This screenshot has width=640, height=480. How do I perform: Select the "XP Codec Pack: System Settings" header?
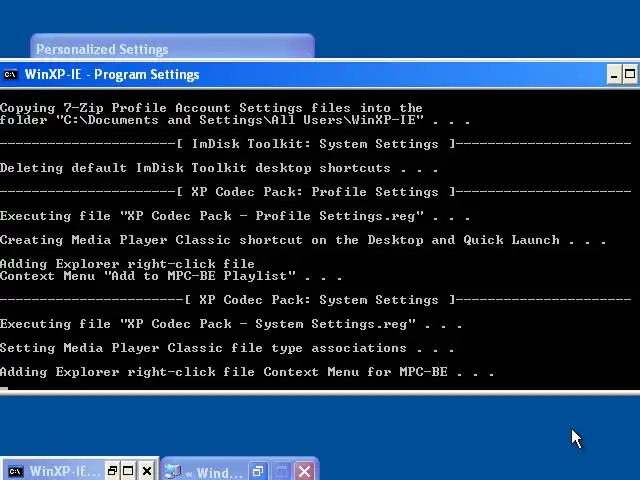(x=316, y=300)
